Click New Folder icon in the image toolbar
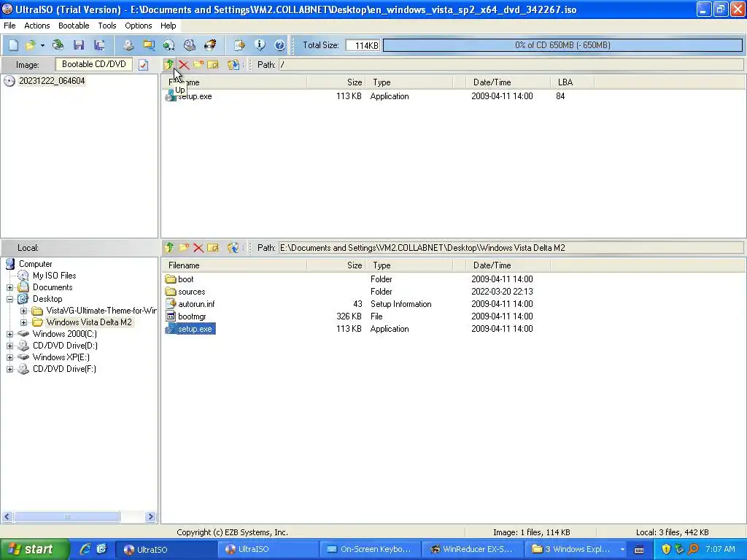 198,64
